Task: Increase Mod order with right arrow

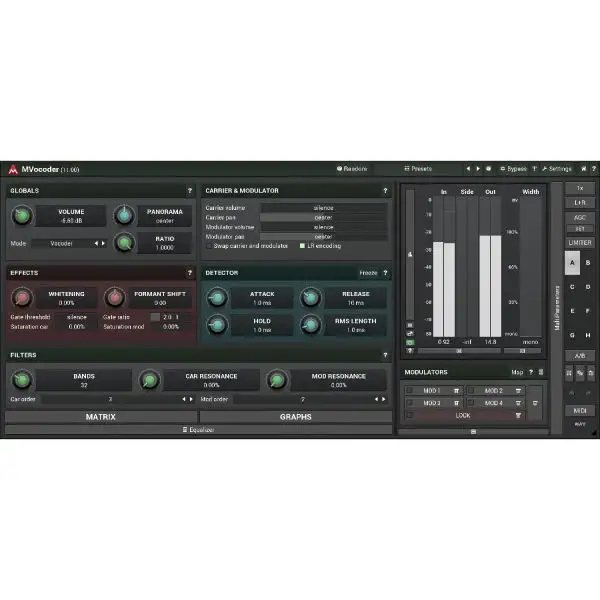Action: point(384,399)
